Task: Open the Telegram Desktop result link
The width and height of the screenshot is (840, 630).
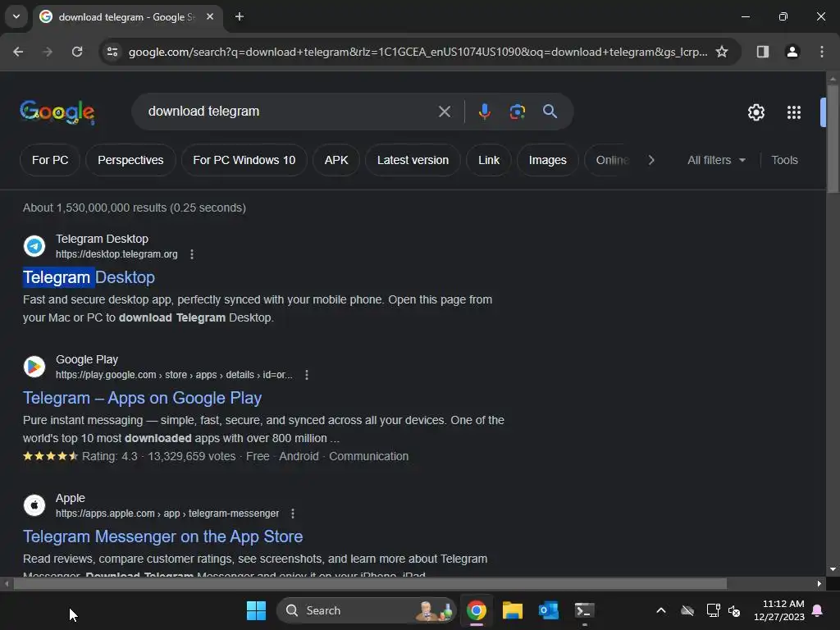Action: (x=89, y=277)
